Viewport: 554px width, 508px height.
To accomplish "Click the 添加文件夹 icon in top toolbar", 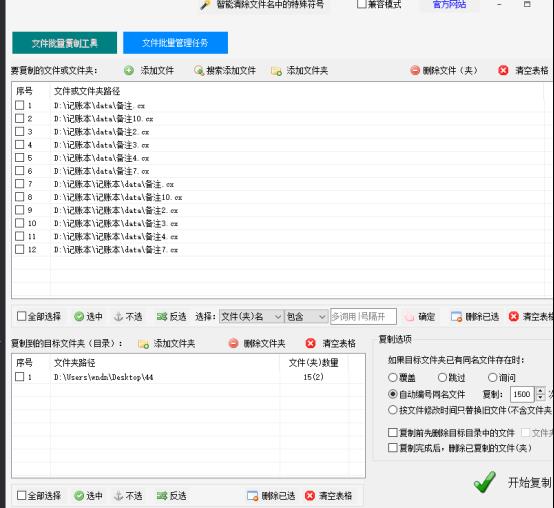I will tap(276, 71).
